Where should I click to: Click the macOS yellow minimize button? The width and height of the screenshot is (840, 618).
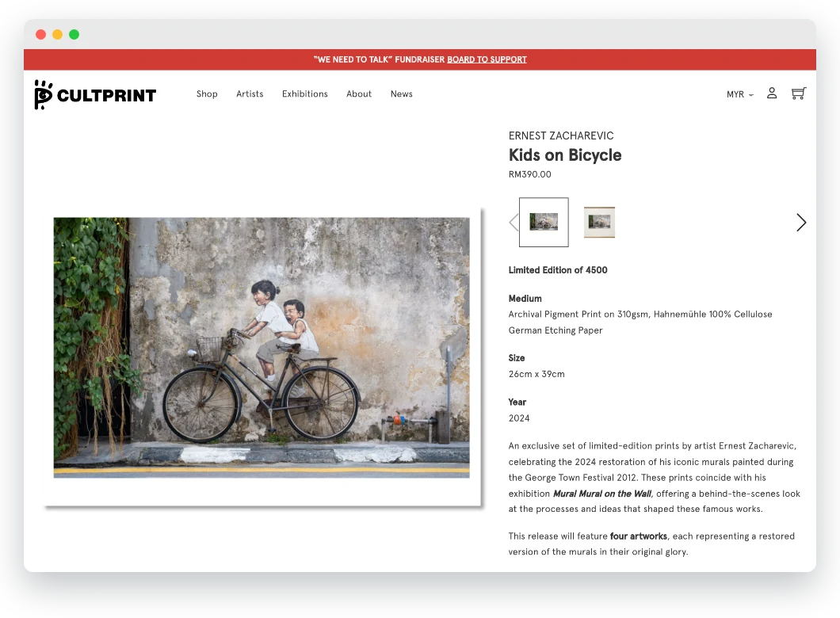tap(57, 34)
